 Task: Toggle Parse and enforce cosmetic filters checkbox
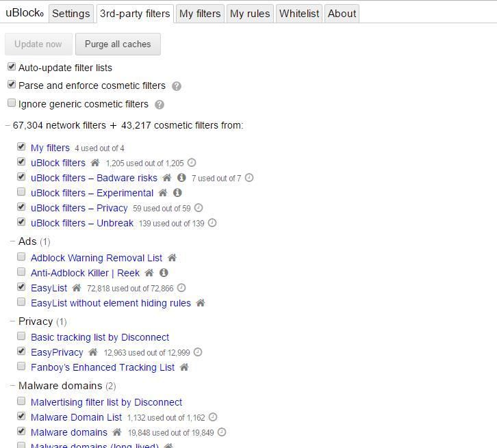click(x=12, y=85)
